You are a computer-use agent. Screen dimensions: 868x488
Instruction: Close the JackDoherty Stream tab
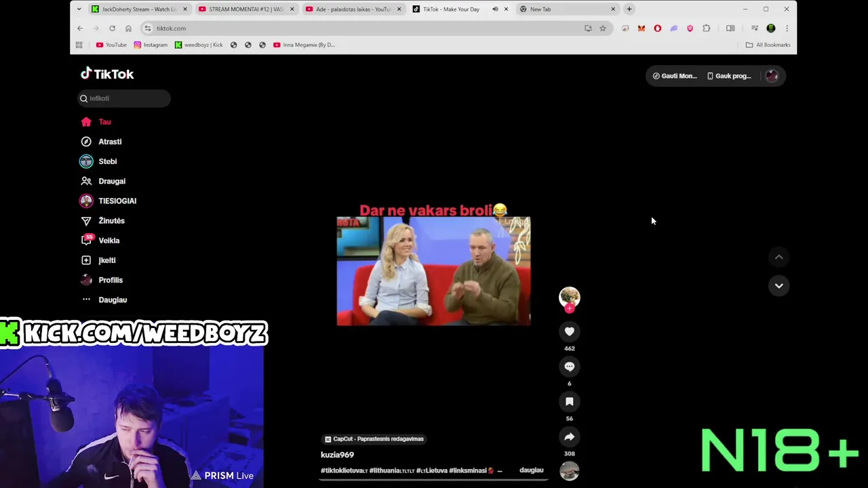[x=185, y=9]
